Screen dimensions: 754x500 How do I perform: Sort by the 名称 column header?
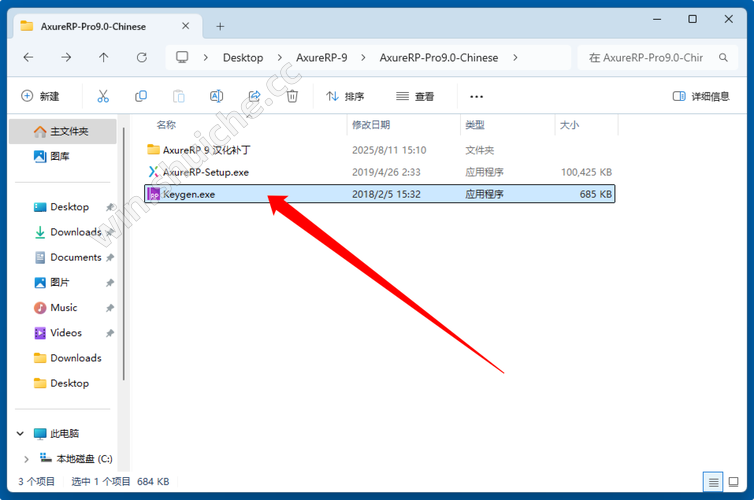coord(166,125)
